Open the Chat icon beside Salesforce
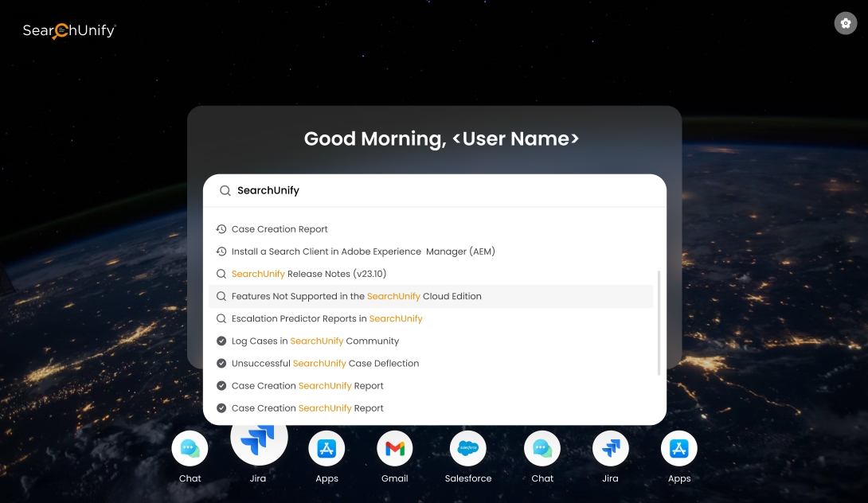Screen dimensions: 868x503 542,449
